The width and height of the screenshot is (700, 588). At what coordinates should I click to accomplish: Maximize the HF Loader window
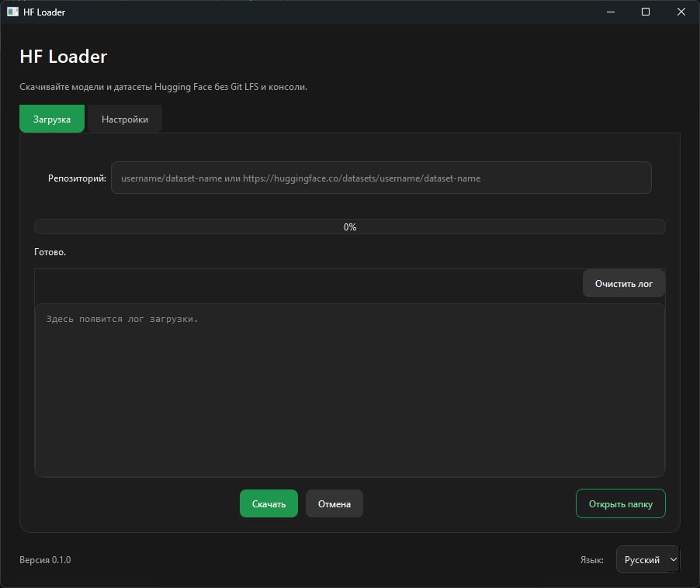tap(646, 12)
